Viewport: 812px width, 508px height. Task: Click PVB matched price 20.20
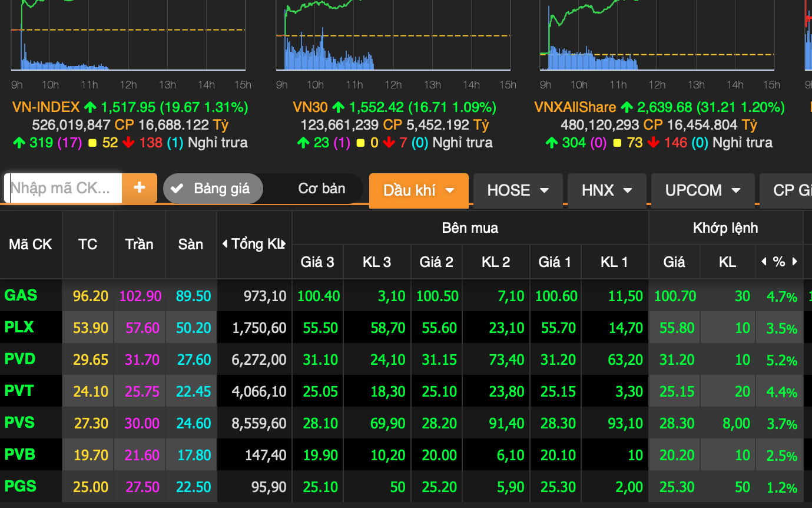pos(677,455)
